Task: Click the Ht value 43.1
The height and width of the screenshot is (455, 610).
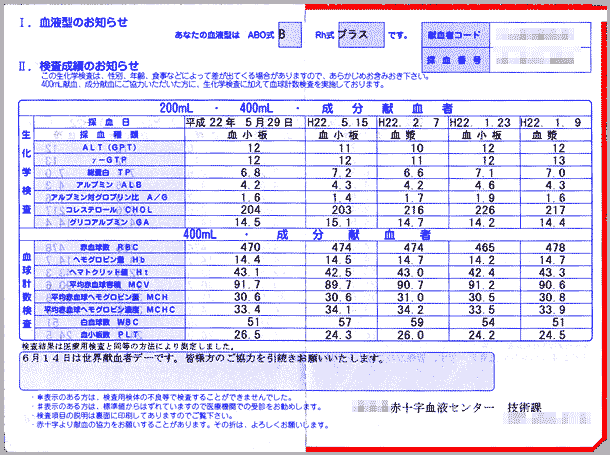Action: point(247,272)
